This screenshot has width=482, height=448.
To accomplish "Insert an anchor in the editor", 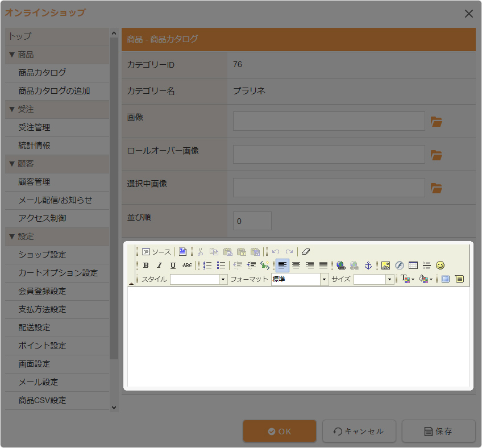I will click(368, 266).
